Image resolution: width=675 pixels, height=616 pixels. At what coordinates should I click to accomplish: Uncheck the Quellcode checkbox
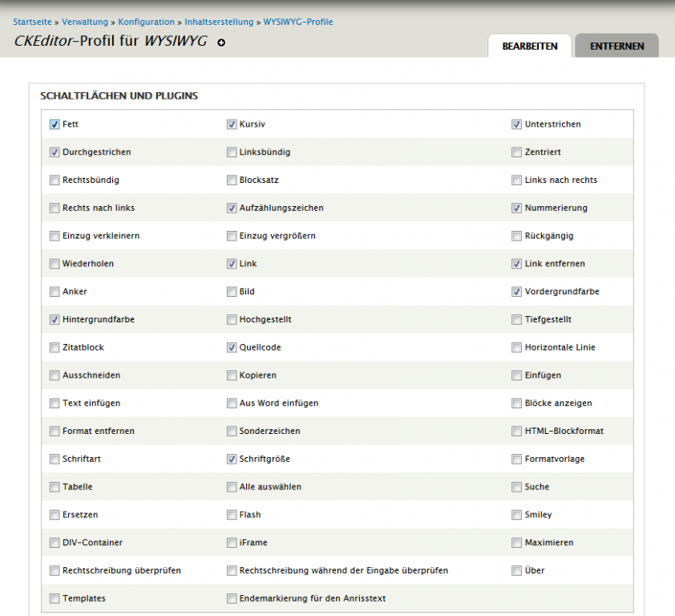232,348
